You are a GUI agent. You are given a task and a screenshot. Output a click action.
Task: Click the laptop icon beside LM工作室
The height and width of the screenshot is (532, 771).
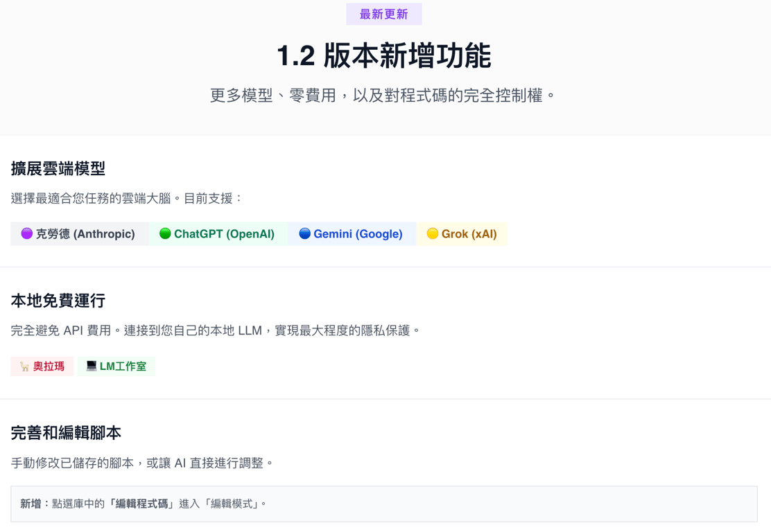click(x=92, y=366)
